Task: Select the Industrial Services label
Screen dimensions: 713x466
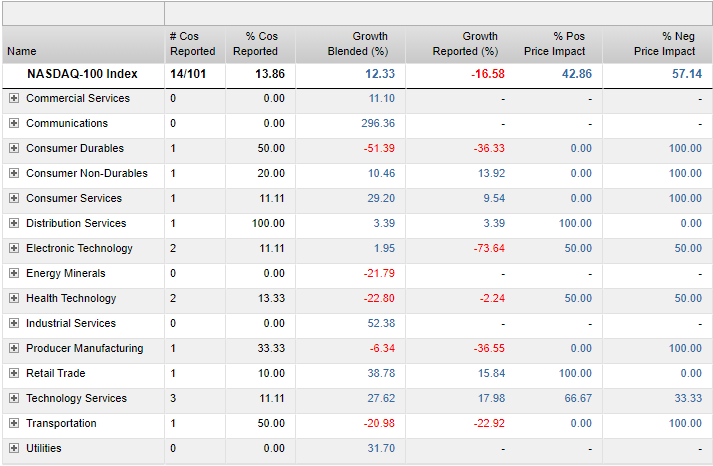Action: point(71,323)
